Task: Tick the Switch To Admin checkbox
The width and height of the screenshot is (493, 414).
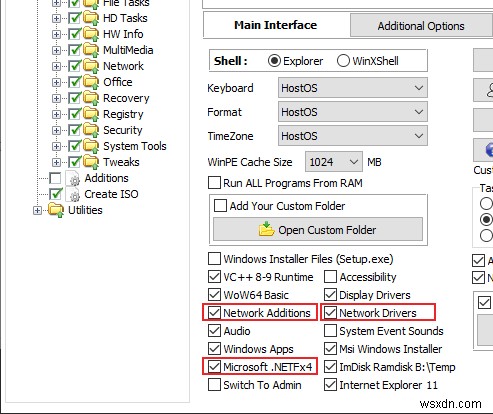Action: (214, 385)
